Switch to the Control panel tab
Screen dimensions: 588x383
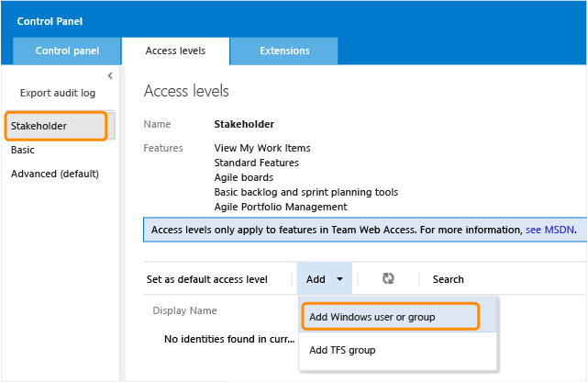click(67, 51)
